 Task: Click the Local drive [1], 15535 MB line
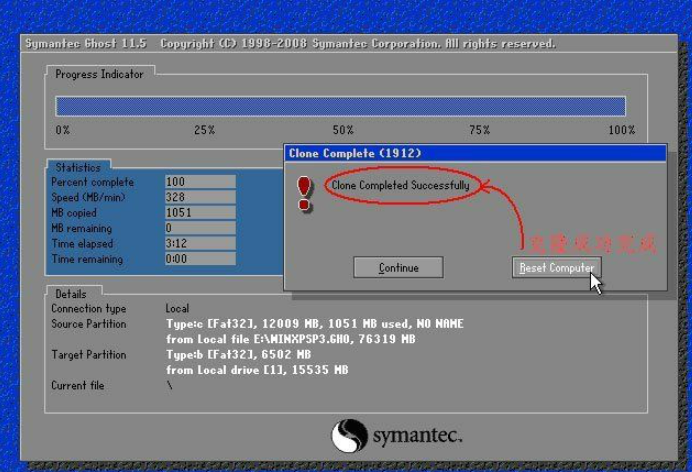[x=257, y=370]
